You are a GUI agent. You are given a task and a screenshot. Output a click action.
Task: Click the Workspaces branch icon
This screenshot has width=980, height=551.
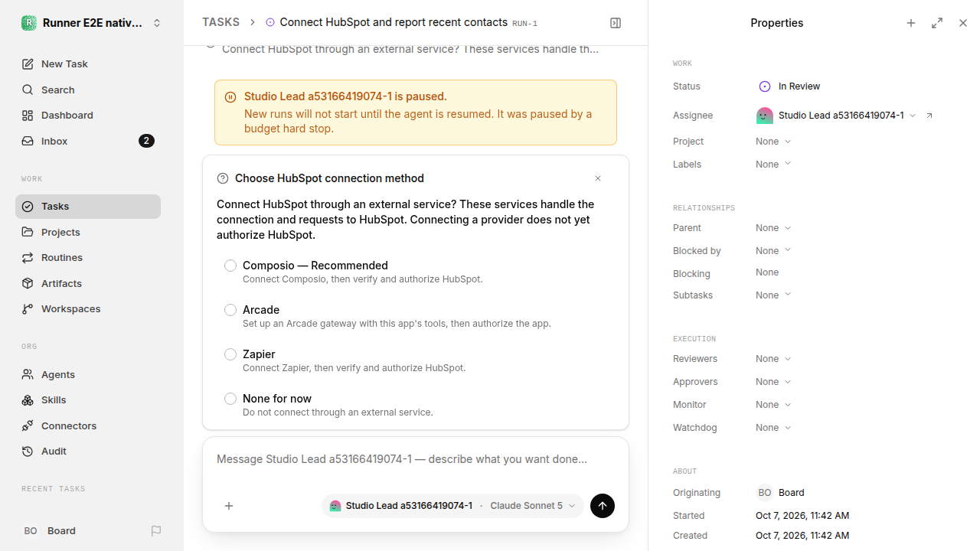point(28,309)
